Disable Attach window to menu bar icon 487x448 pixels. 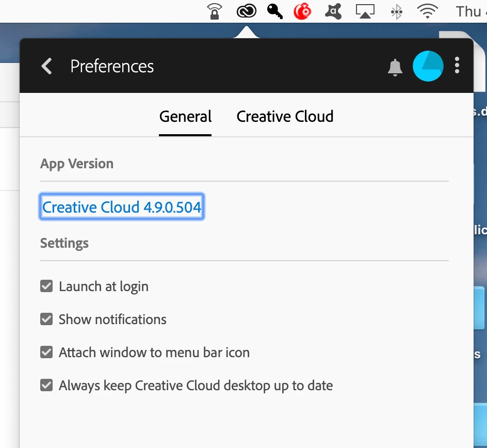click(46, 353)
